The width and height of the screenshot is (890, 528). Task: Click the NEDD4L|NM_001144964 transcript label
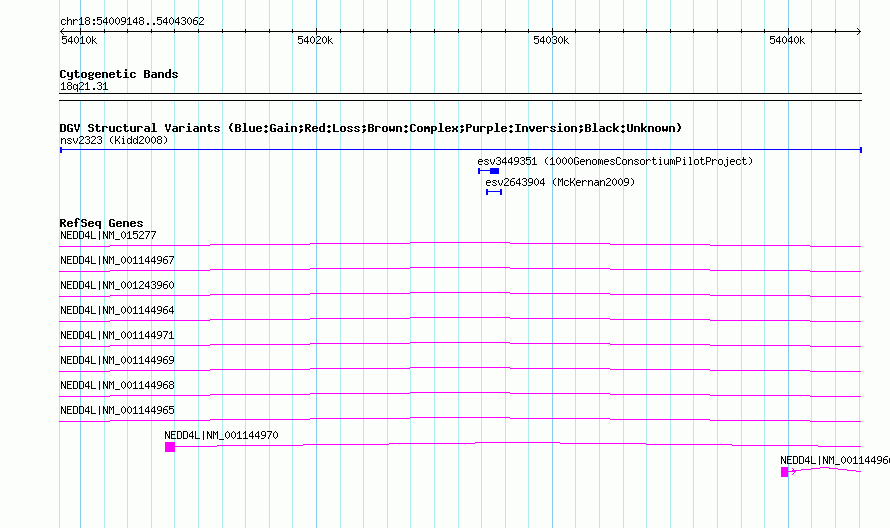point(117,311)
